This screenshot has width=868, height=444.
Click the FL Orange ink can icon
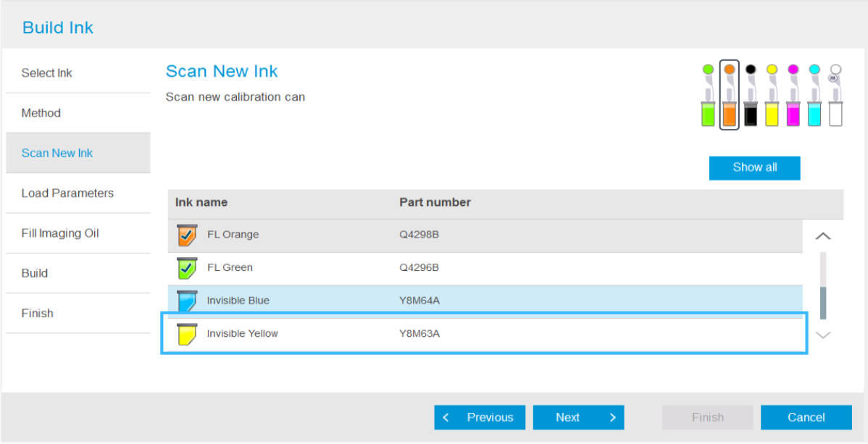(187, 235)
